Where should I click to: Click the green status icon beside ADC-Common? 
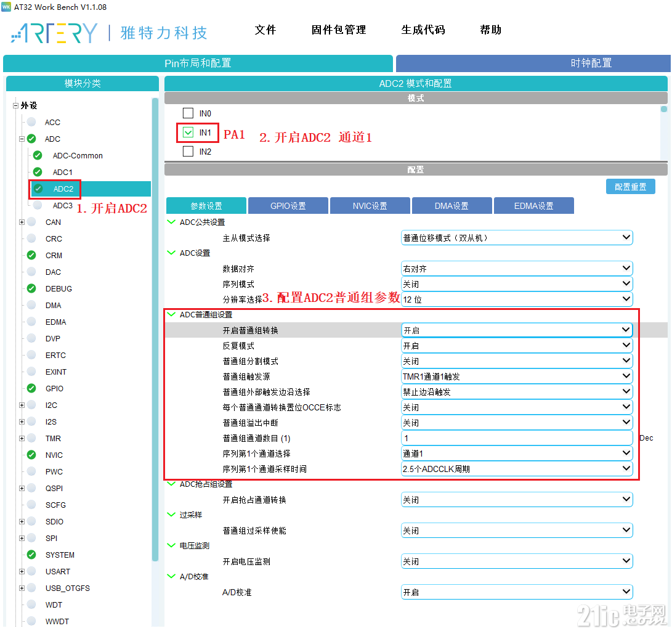coord(38,155)
